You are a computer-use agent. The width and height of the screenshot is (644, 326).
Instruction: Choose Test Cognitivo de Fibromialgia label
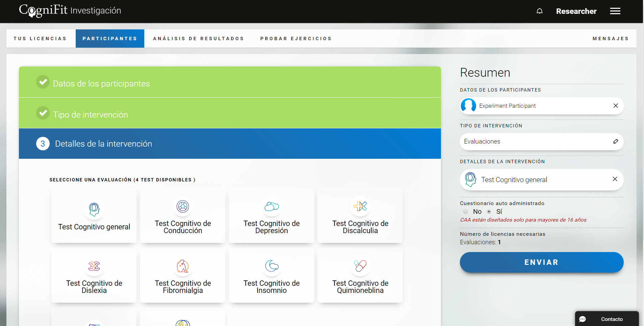183,287
